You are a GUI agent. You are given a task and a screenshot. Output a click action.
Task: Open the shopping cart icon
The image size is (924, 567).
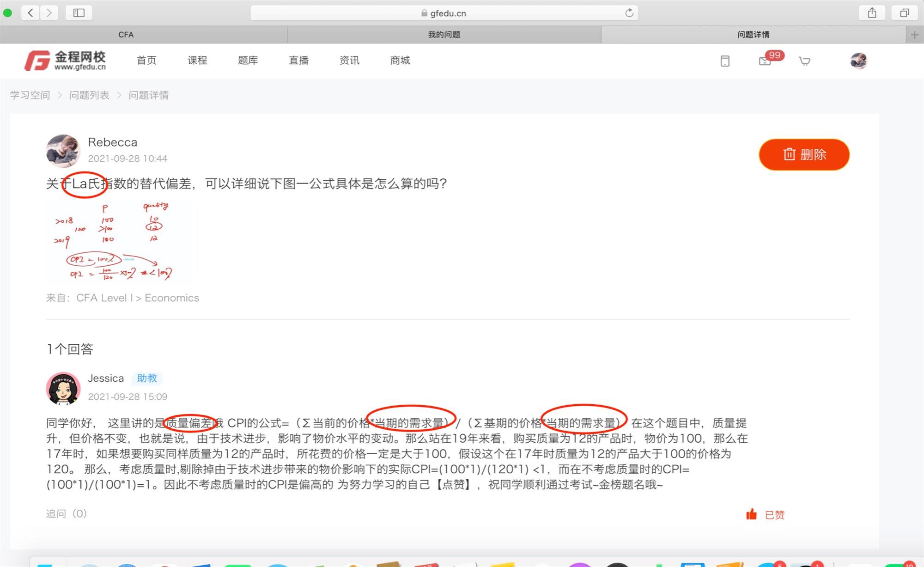coord(804,61)
